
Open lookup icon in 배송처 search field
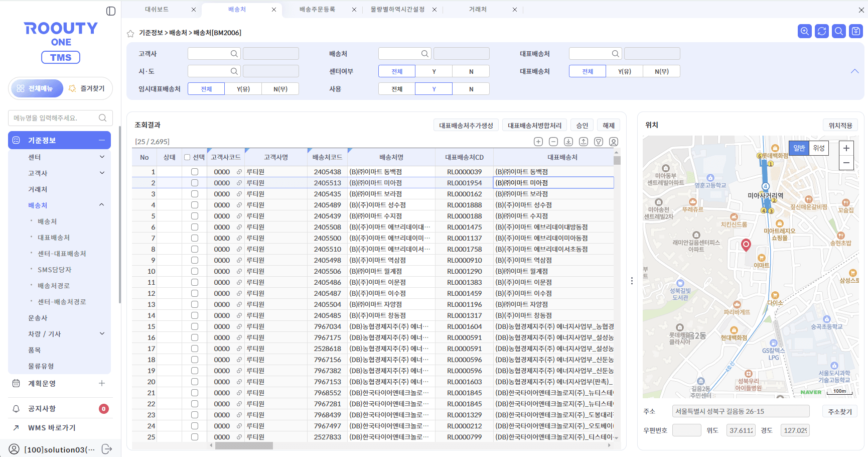(x=425, y=54)
